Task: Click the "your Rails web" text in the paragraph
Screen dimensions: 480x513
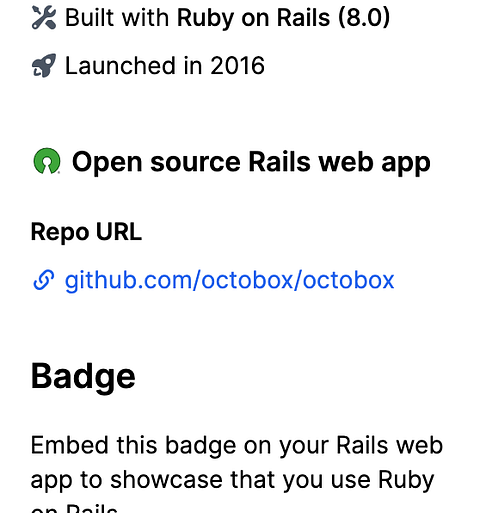Action: point(361,445)
